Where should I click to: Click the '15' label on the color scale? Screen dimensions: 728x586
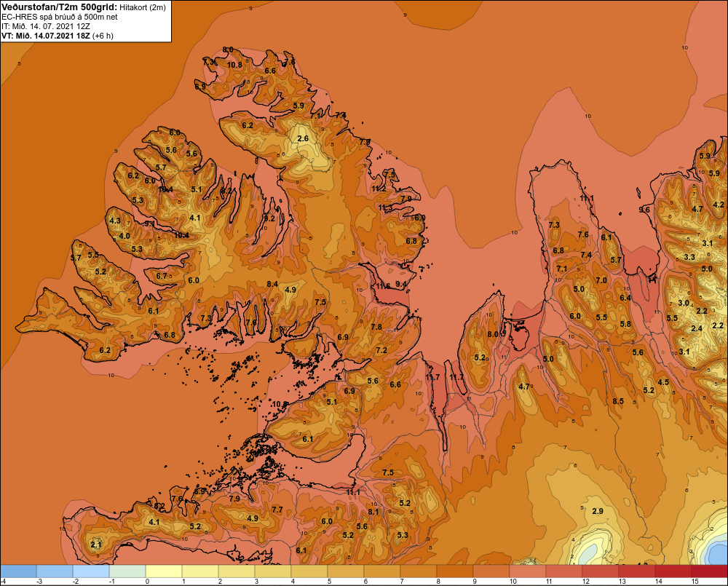[695, 582]
